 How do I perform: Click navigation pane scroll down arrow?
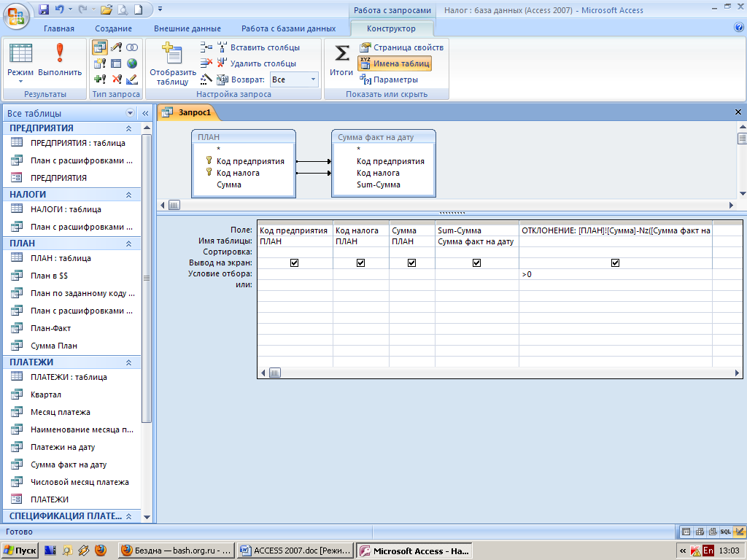pos(147,517)
